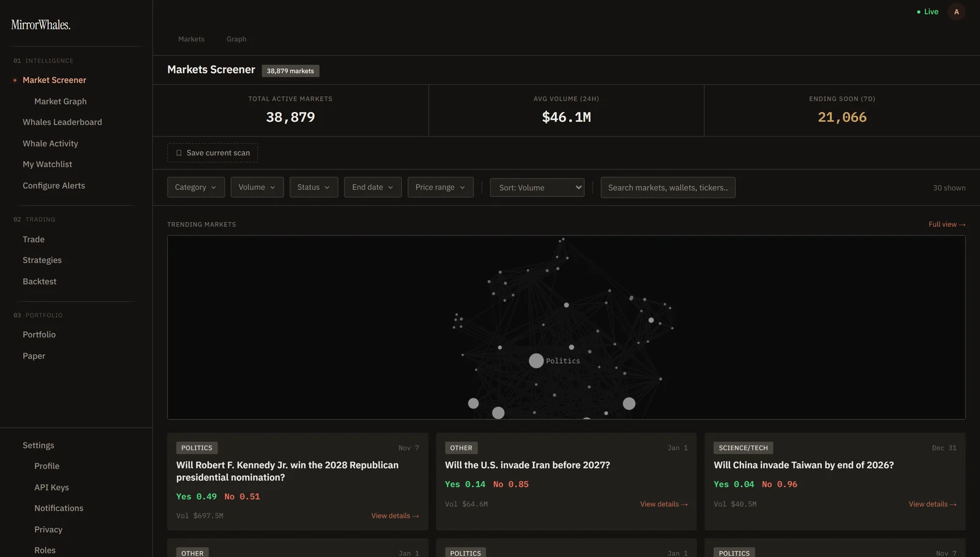The height and width of the screenshot is (557, 980).
Task: Open the End date filter dropdown
Action: click(373, 187)
